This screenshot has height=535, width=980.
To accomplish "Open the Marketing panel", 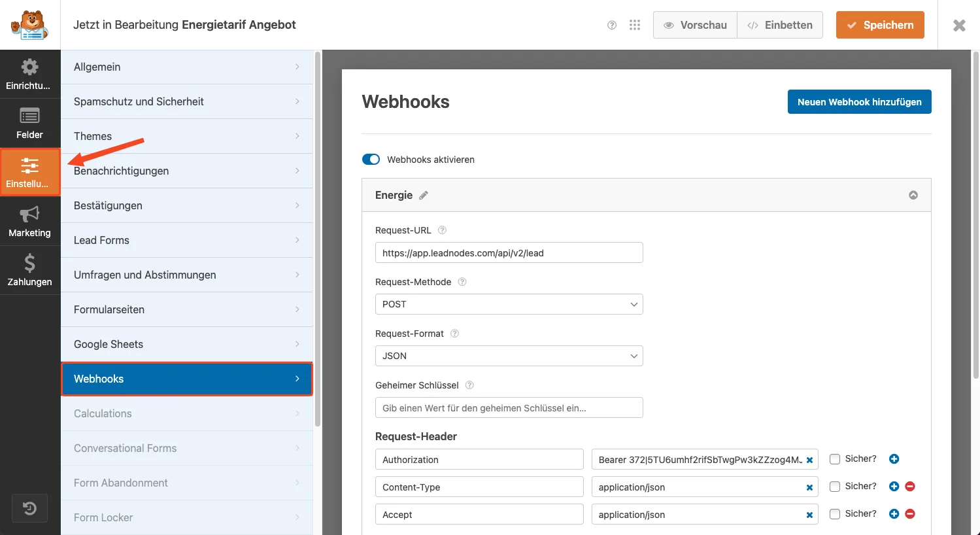I will [29, 221].
